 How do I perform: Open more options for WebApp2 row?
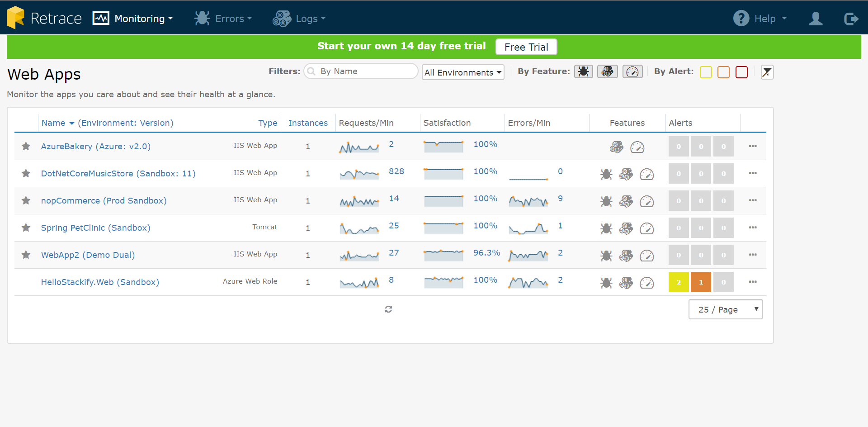pyautogui.click(x=753, y=255)
